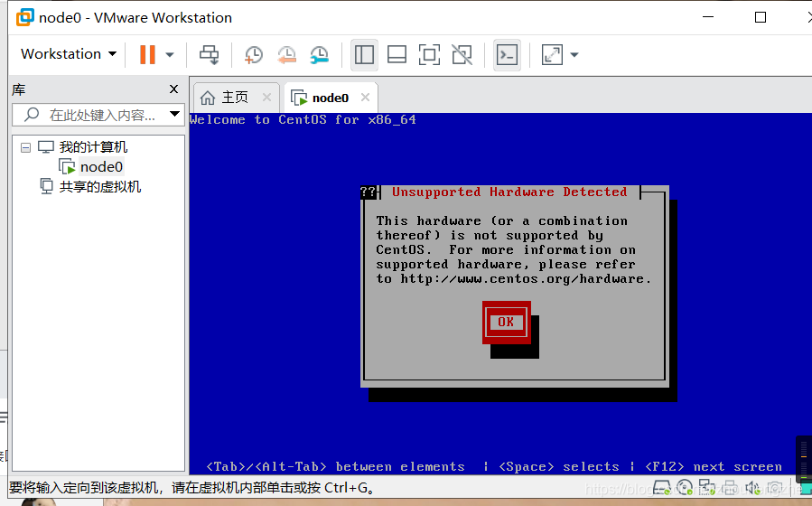
Task: Click the <F12> next screen hint
Action: pos(713,466)
